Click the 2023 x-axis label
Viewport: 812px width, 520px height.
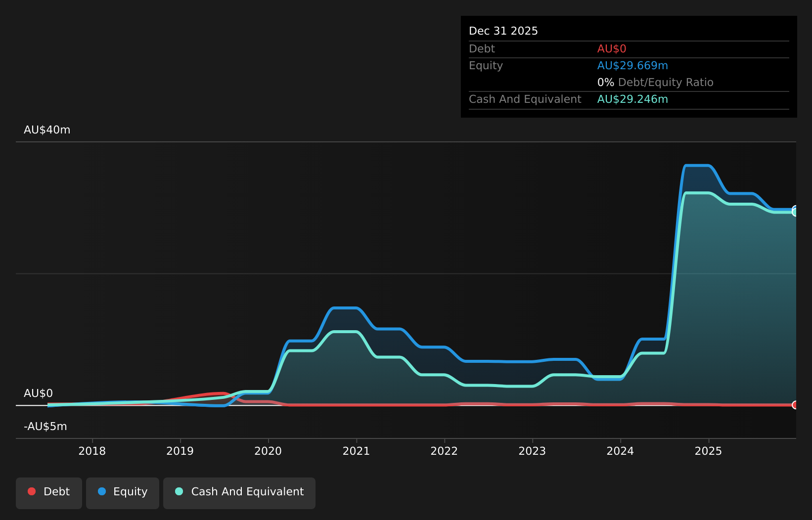(532, 451)
